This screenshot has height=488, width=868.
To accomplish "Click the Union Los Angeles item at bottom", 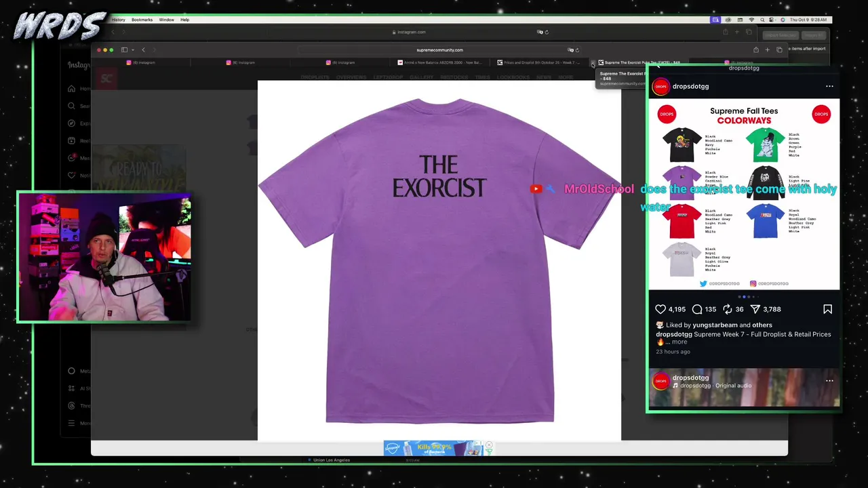I will (332, 460).
